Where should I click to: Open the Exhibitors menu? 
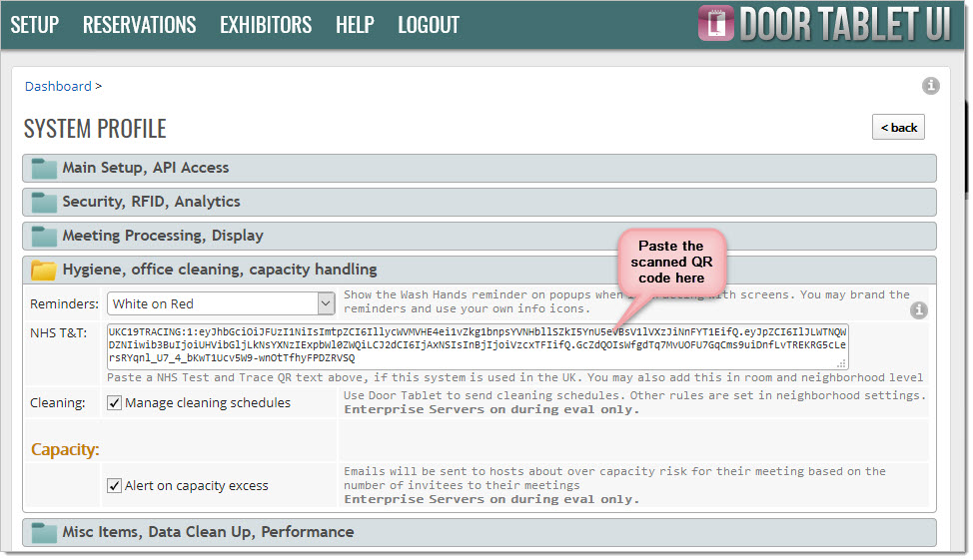266,25
